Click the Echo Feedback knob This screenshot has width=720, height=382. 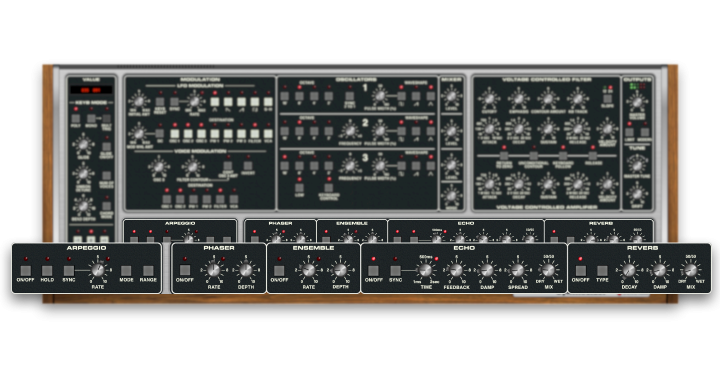[456, 270]
